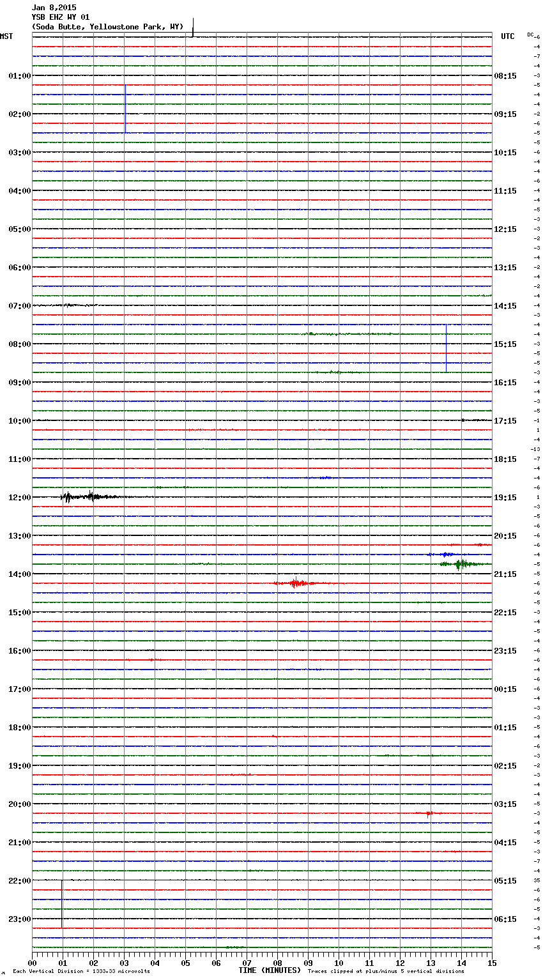Select the 14:00 MST row label
This screenshot has height=980, width=543.
pyautogui.click(x=19, y=574)
